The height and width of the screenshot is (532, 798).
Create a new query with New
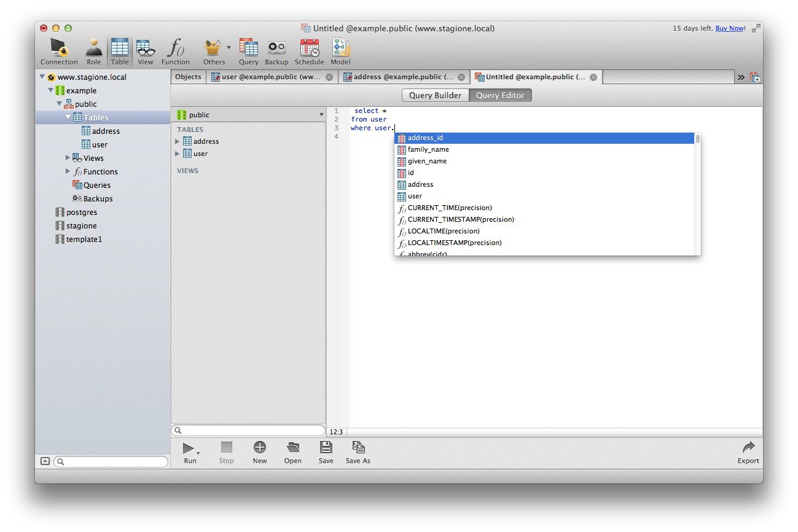click(260, 453)
